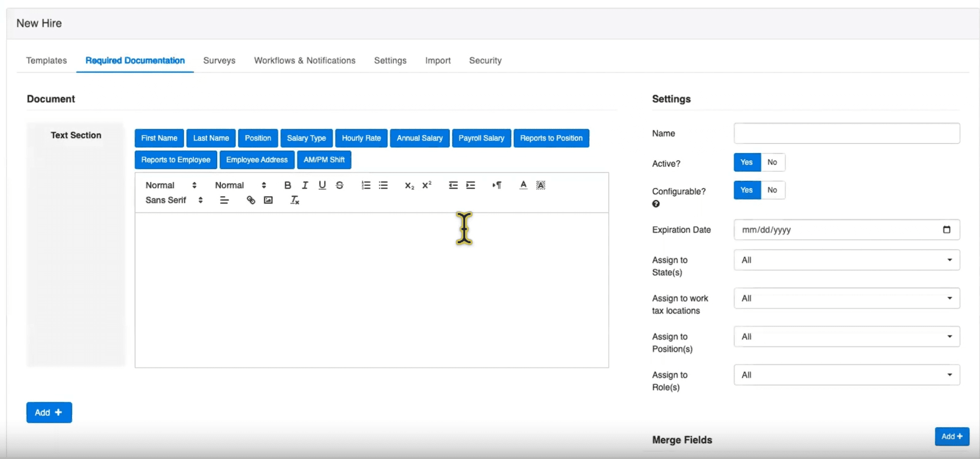Click the Bold formatting icon
The width and height of the screenshot is (980, 459).
[x=288, y=185]
